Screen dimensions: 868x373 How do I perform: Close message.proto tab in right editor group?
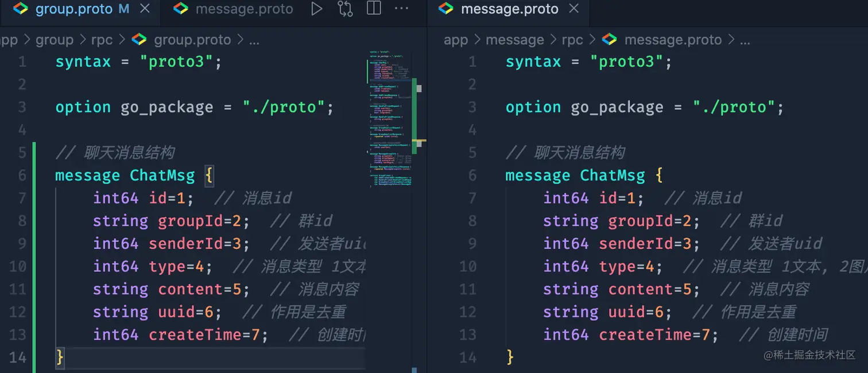click(x=573, y=9)
